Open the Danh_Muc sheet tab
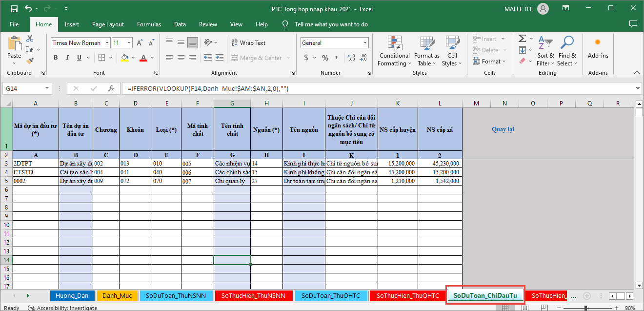 (x=117, y=295)
